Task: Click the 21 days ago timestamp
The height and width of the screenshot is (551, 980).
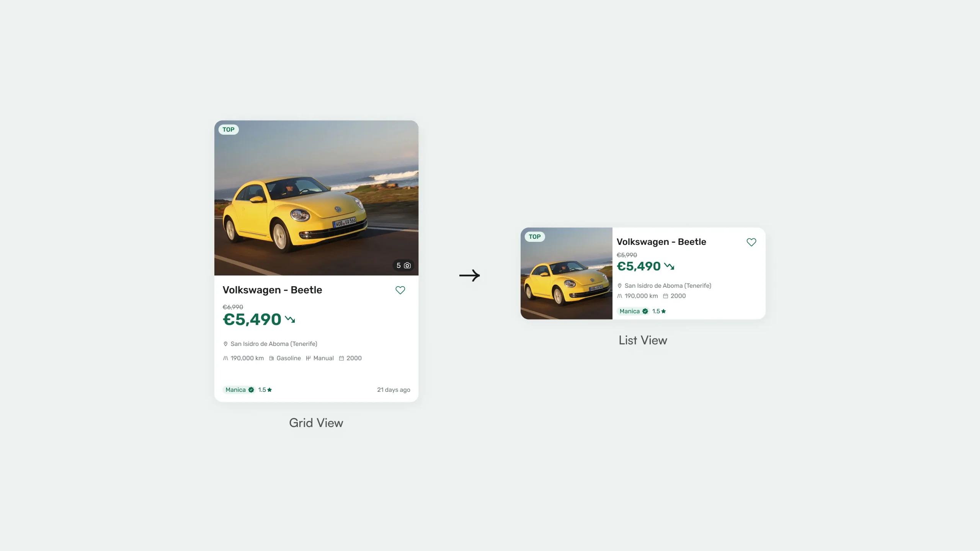Action: (394, 390)
